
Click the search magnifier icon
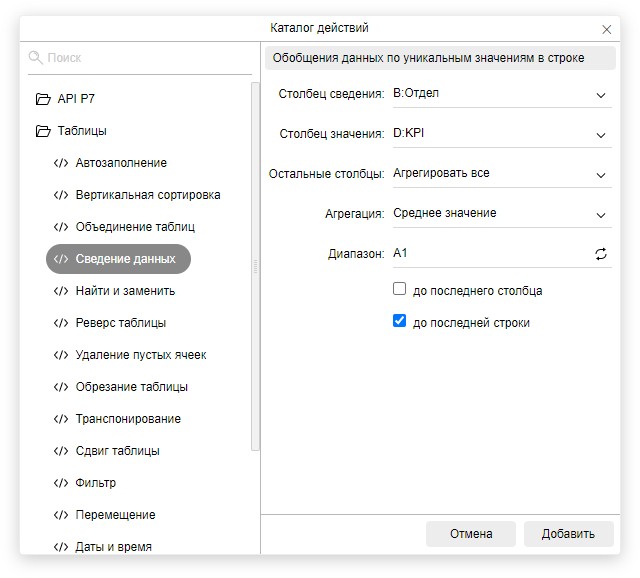click(36, 58)
